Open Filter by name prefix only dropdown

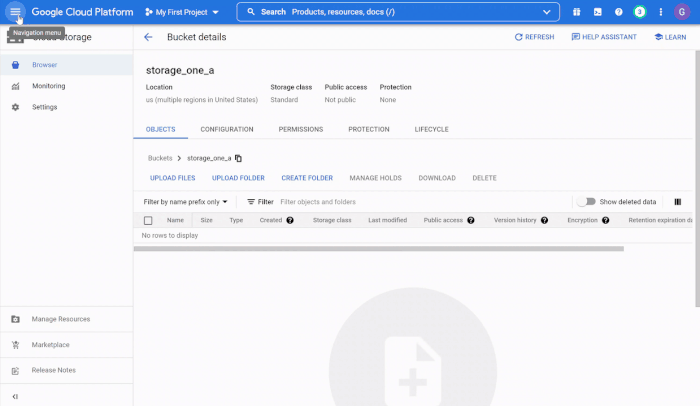(186, 202)
